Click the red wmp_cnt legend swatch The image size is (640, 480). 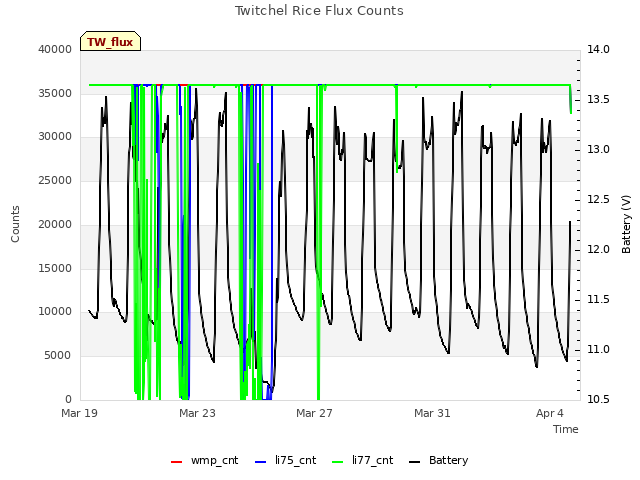pyautogui.click(x=176, y=462)
